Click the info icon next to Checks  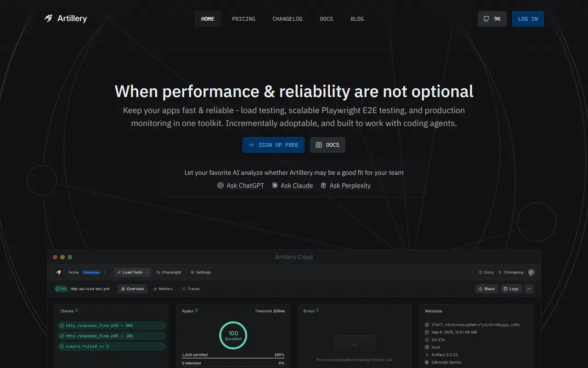[x=77, y=310]
